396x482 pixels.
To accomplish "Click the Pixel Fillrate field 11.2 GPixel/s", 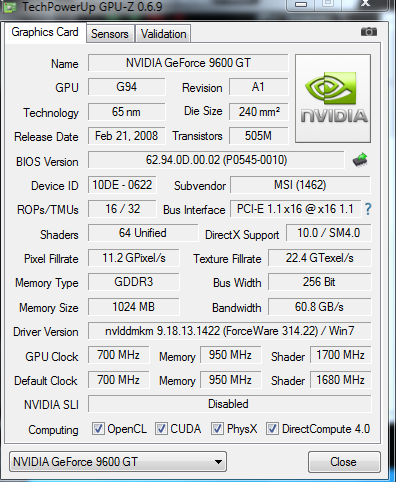I will pos(134,258).
